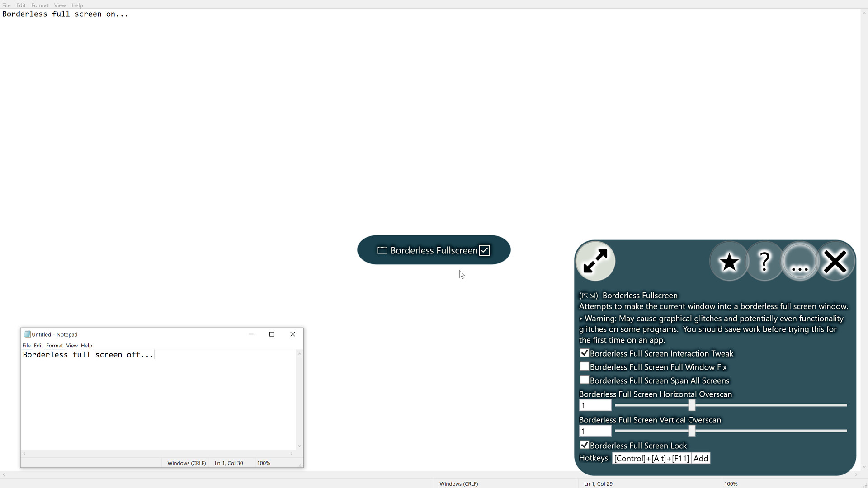
Task: Click the diagonal resize arrows icon on the panel
Action: tap(595, 261)
